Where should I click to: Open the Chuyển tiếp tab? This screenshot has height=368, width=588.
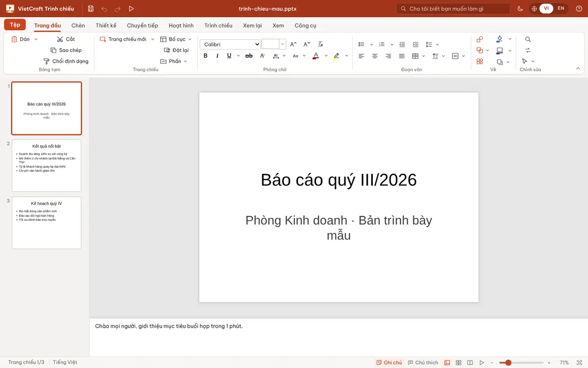point(143,26)
